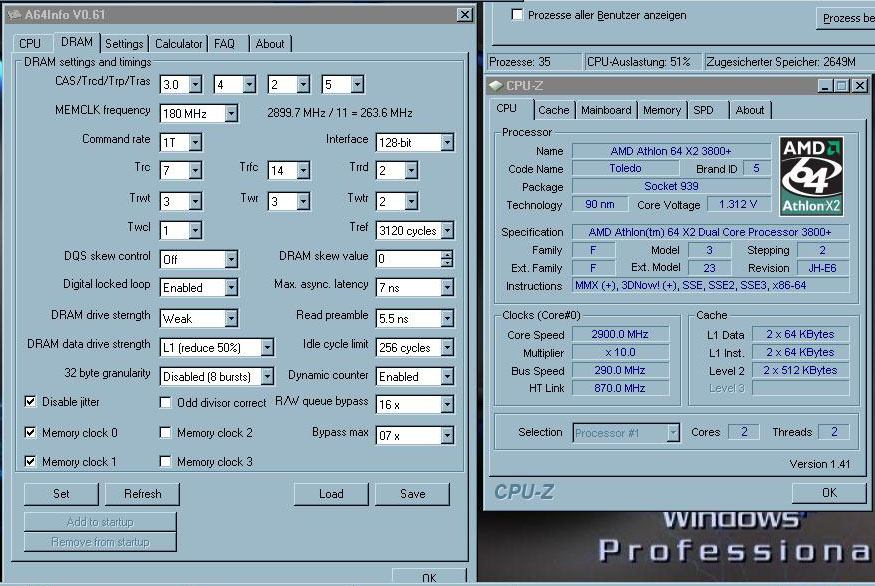Open the Trcd dropdown showing 4
The image size is (875, 586).
pos(249,84)
